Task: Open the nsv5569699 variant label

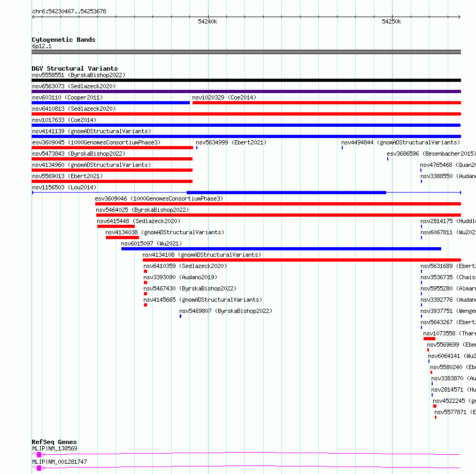Action: [451, 345]
